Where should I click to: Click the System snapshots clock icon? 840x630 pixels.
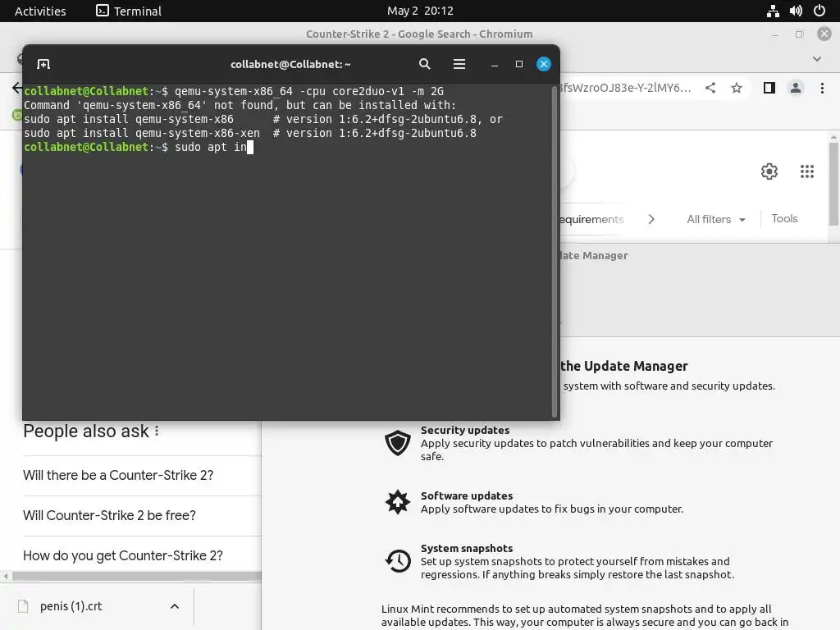click(398, 561)
